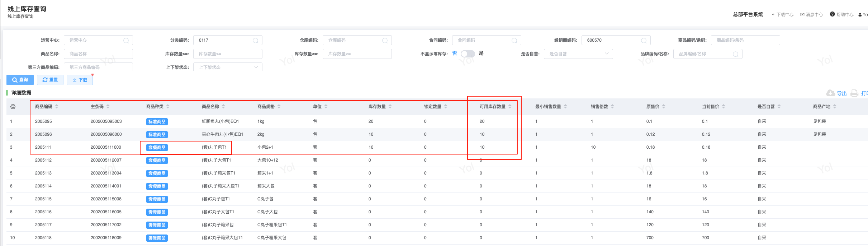
Task: Click the blue 查询 button
Action: [x=20, y=80]
